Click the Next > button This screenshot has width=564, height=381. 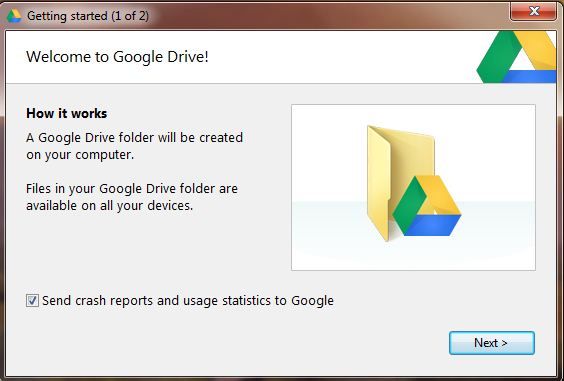[x=492, y=343]
